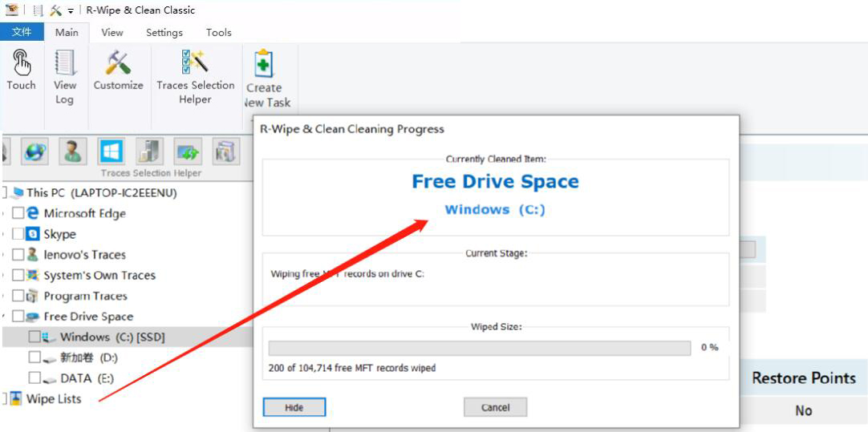Click the Free Drive Space disk icon
Screen dimensions: 868x432
(x=33, y=317)
